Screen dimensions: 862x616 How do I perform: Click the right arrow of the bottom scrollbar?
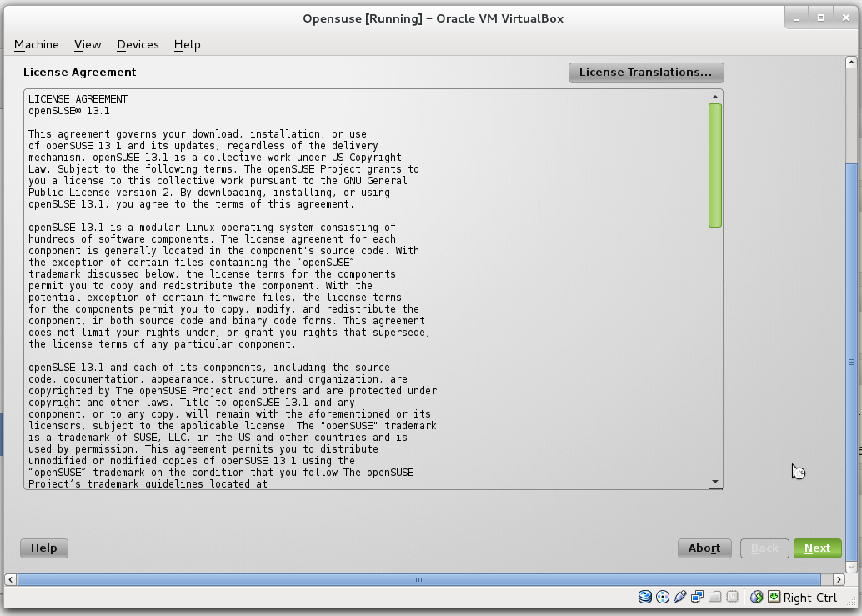pos(840,578)
